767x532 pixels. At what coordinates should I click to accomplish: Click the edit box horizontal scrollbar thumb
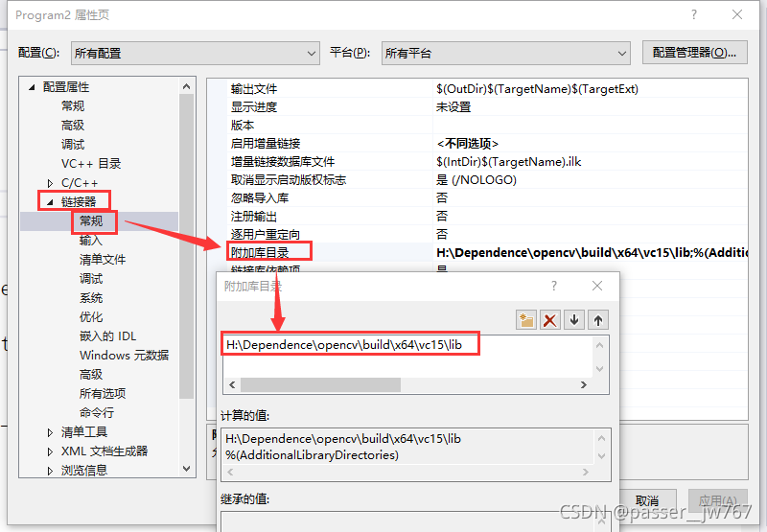coord(320,384)
